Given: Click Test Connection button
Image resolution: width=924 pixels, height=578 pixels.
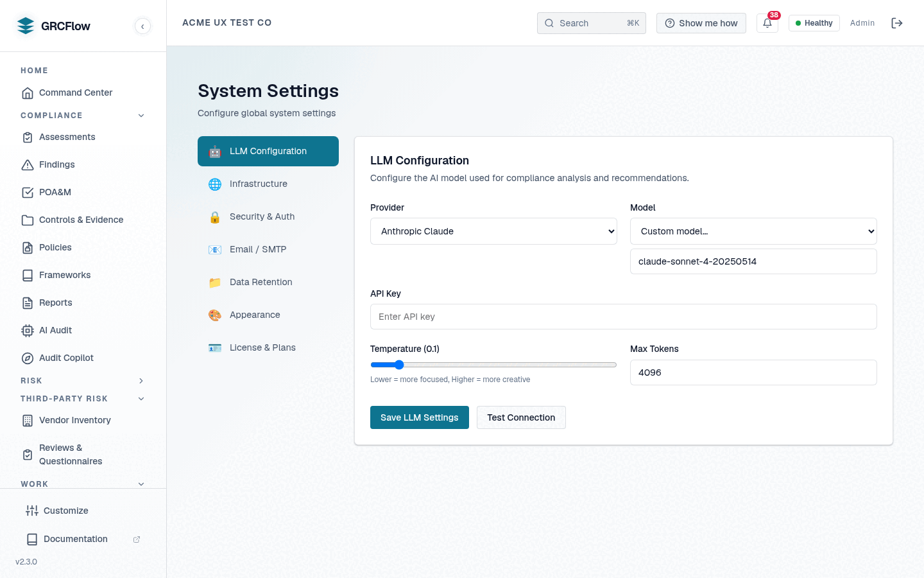Looking at the screenshot, I should coord(521,417).
